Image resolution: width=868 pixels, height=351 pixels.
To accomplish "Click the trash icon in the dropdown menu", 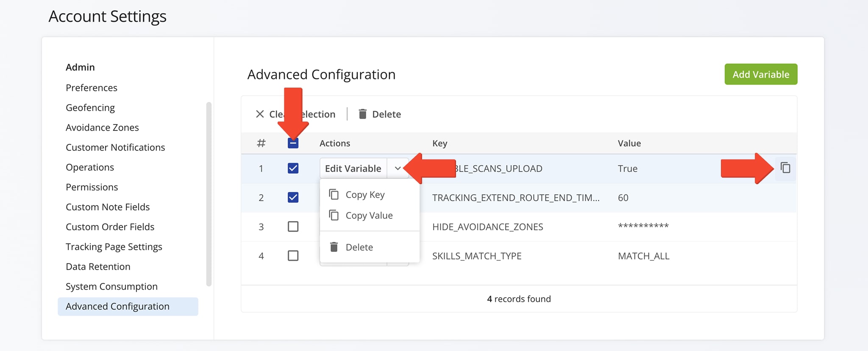I will 334,247.
